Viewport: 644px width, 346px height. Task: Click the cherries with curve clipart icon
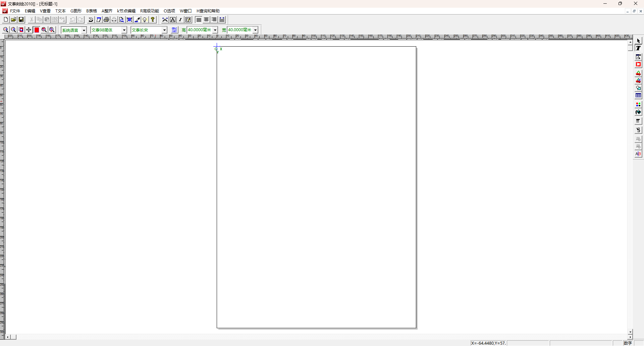(x=638, y=81)
